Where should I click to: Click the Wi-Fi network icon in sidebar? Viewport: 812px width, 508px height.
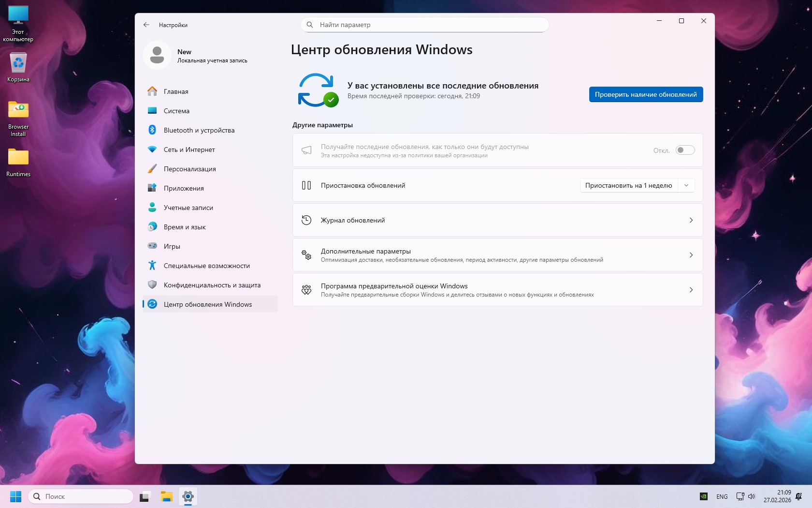tap(152, 149)
